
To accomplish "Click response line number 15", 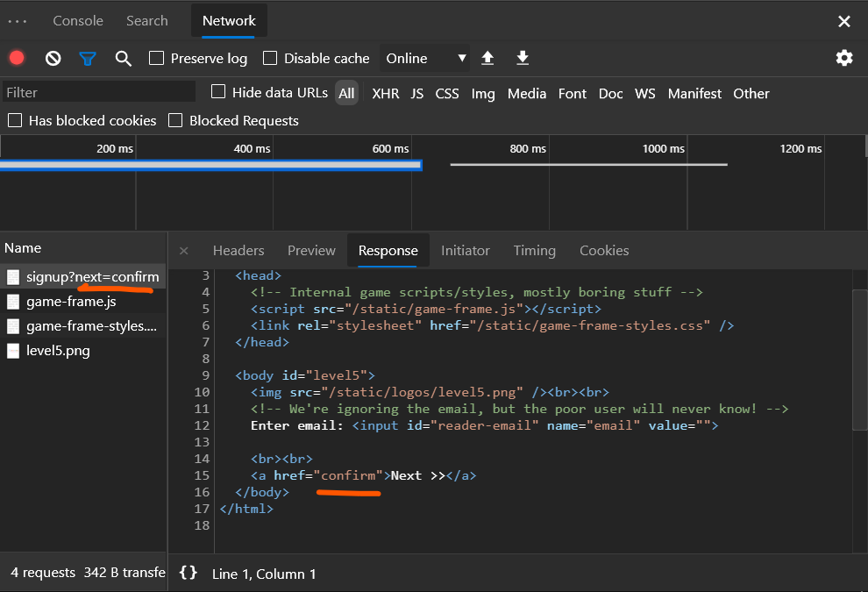I will 202,475.
